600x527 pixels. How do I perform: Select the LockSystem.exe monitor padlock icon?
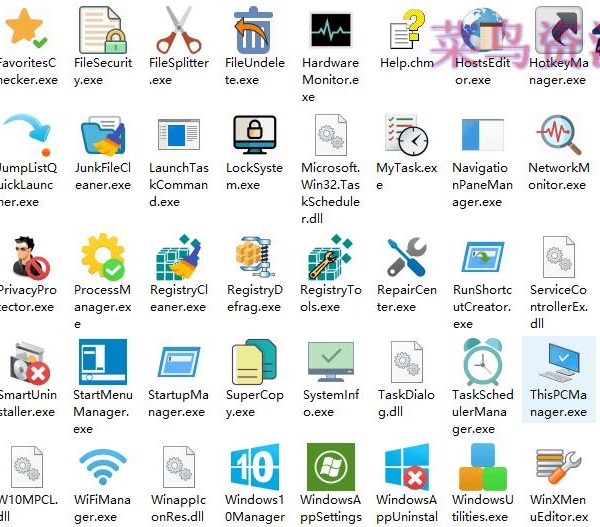[x=254, y=136]
